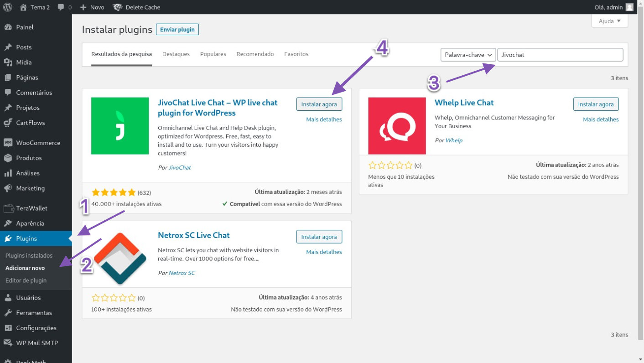Viewport: 644px width, 363px height.
Task: Open Usuários person icon in sidebar
Action: pos(8,298)
